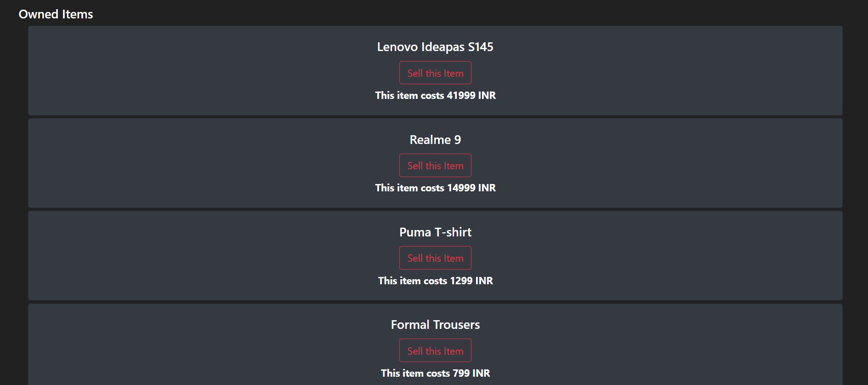Click the Sell button under Realme 9
Screen dimensions: 868x385
tap(435, 165)
